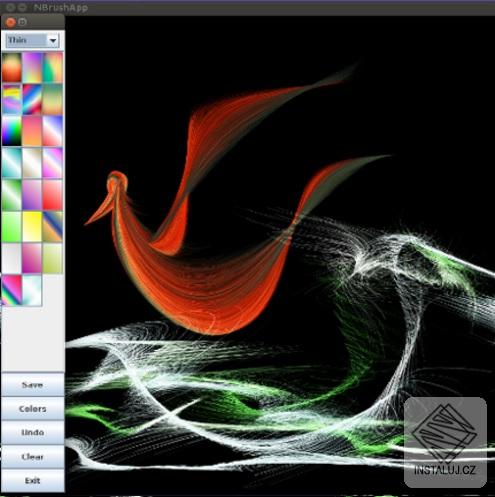Screen dimensions: 495x497
Task: Select the teal-and-white diagonal swatch
Action: tap(12, 163)
